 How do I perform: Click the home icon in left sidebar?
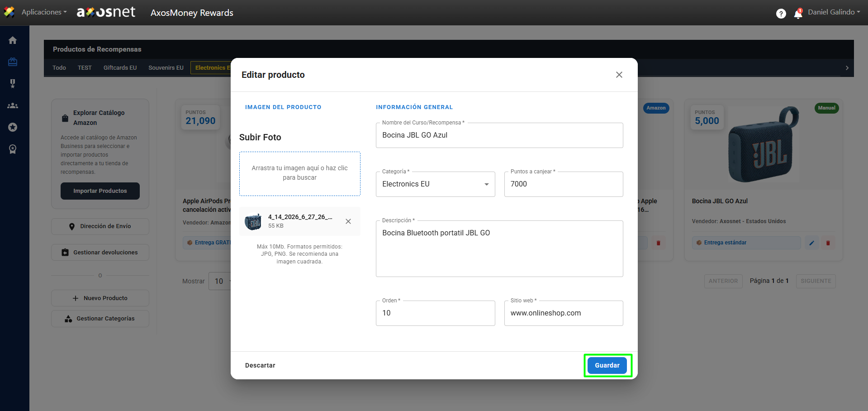[x=13, y=40]
